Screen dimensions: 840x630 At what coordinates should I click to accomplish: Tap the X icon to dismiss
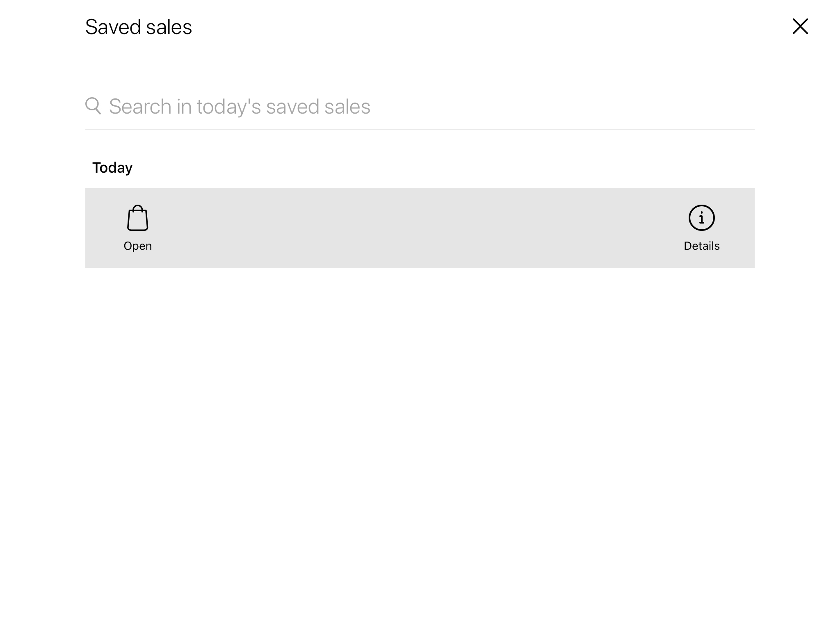(x=800, y=26)
